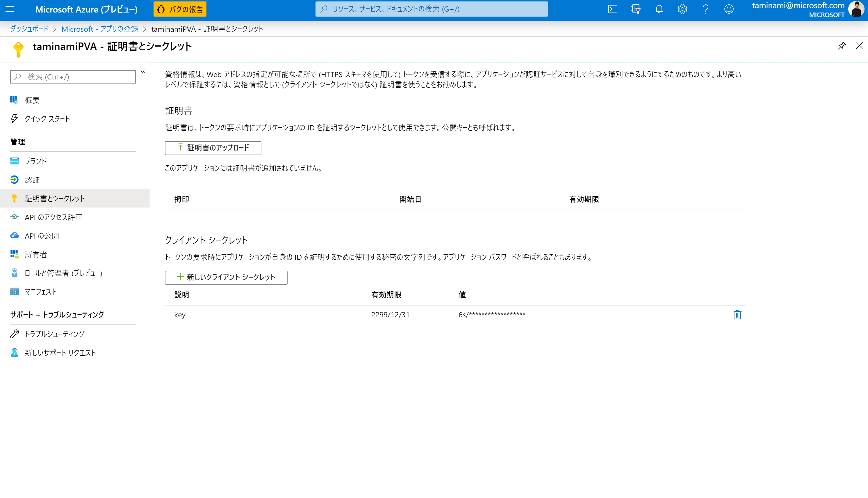The width and height of the screenshot is (868, 498).
Task: Select the 2299/12/31 expiry cell
Action: pyautogui.click(x=391, y=315)
